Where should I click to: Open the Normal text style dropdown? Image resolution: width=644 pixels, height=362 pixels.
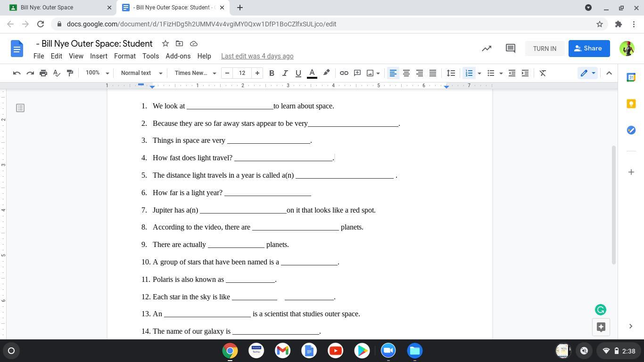point(141,73)
